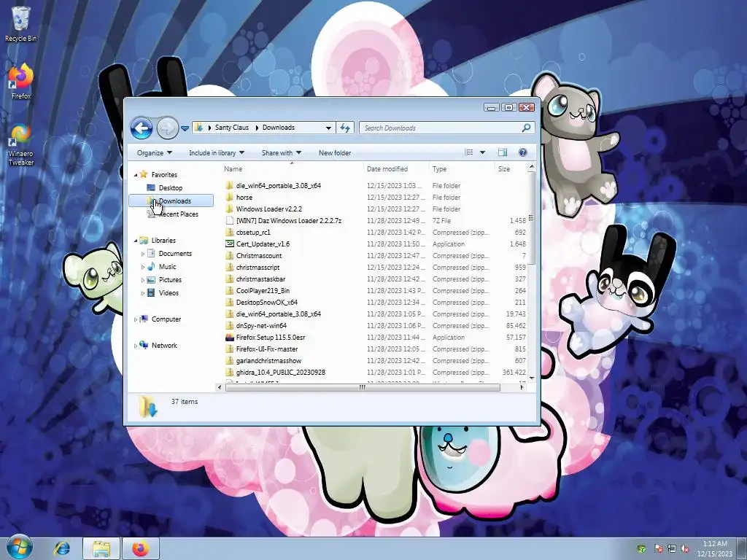Expand the address bar history dropdown
This screenshot has width=747, height=560.
pos(328,128)
